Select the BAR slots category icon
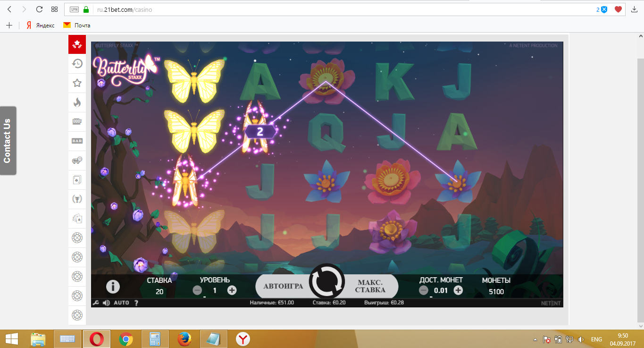 click(77, 141)
